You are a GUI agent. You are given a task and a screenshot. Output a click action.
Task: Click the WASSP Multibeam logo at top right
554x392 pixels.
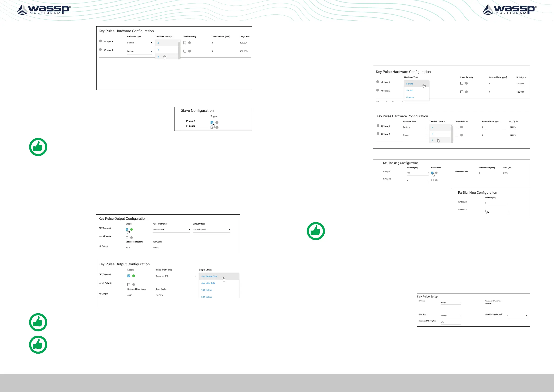509,10
